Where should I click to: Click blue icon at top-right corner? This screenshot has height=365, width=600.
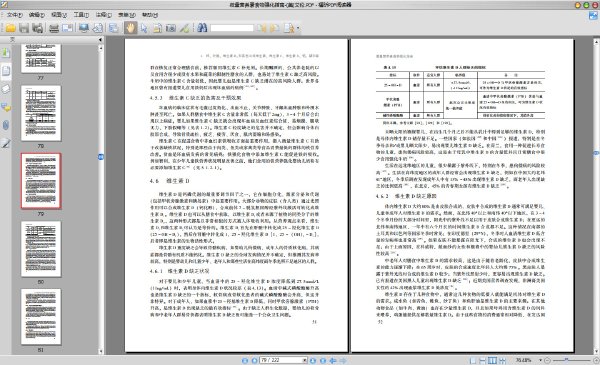click(x=593, y=16)
